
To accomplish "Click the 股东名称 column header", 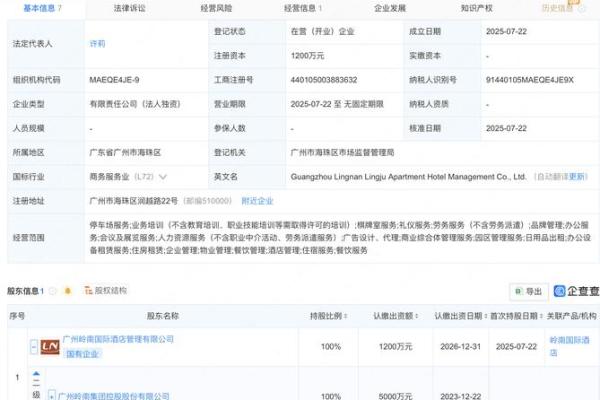I will (x=163, y=316).
